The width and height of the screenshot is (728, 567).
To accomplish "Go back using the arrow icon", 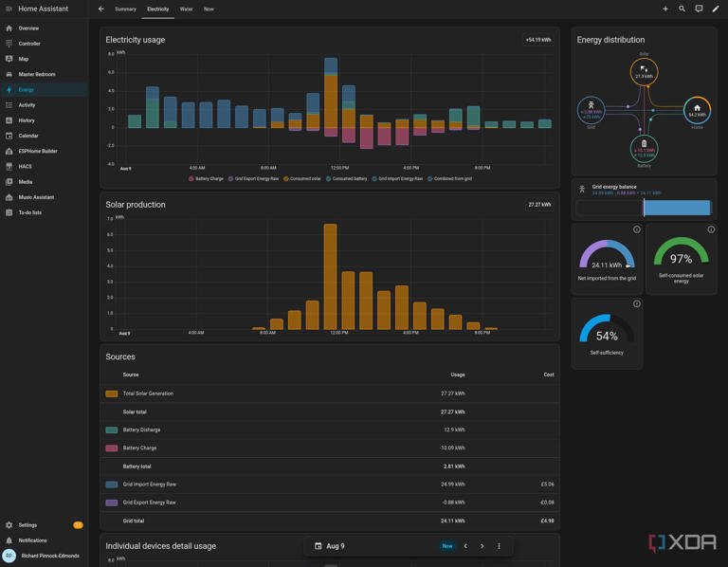I will point(101,9).
